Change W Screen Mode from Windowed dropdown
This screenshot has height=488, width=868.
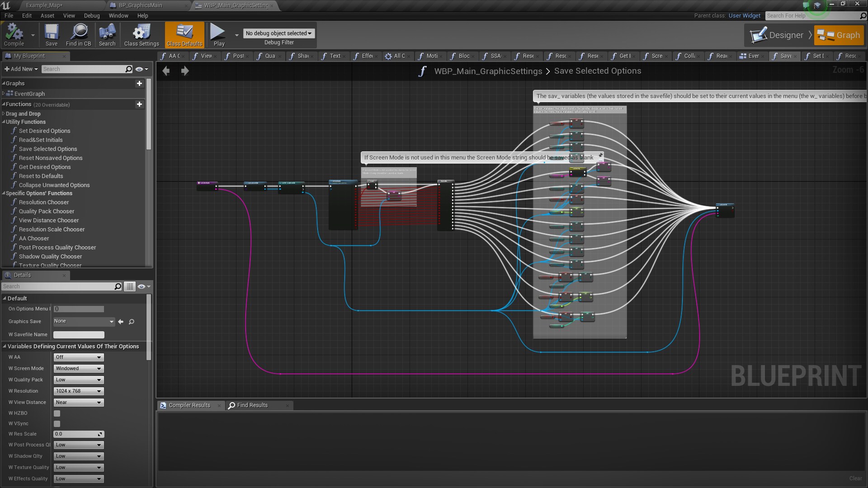[x=78, y=368]
